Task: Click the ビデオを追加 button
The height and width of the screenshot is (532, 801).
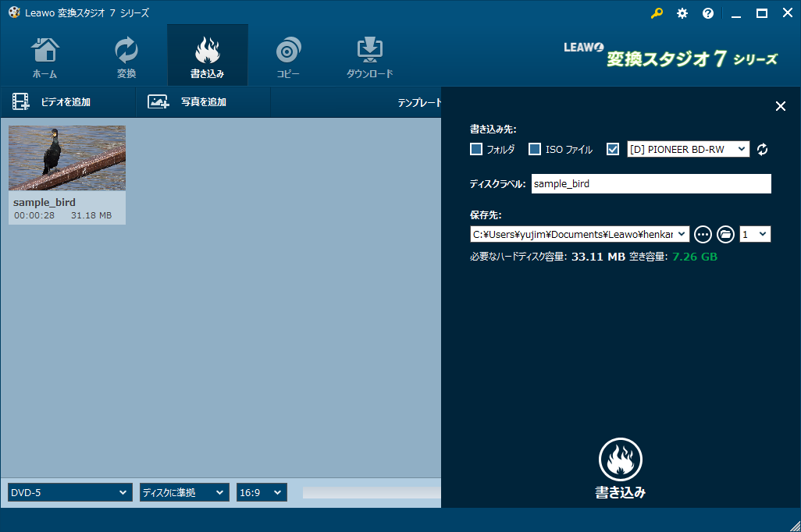Action: [x=52, y=101]
